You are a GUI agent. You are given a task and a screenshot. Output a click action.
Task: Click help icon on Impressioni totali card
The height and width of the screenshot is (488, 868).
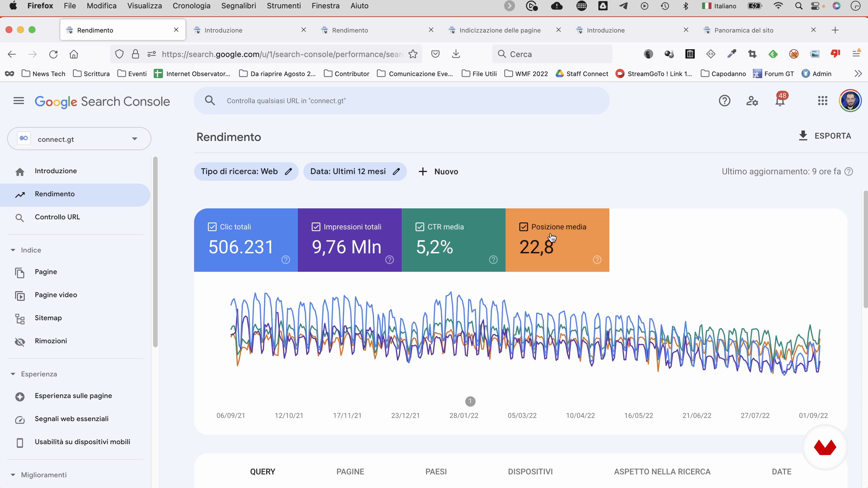point(389,260)
